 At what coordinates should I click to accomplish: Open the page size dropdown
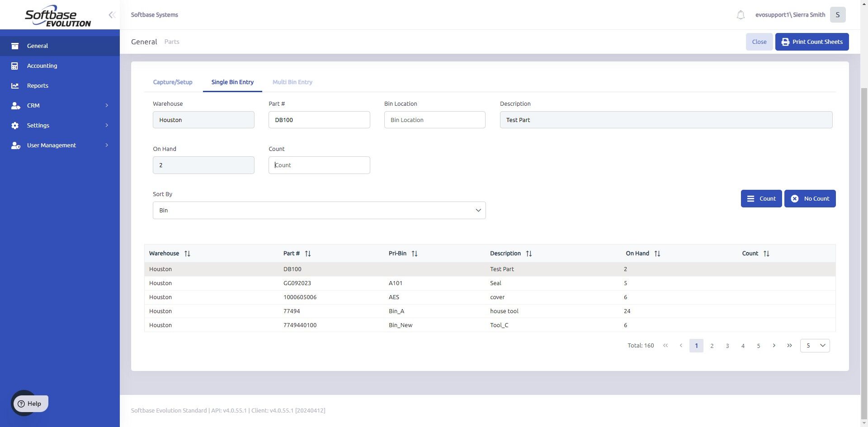point(815,346)
